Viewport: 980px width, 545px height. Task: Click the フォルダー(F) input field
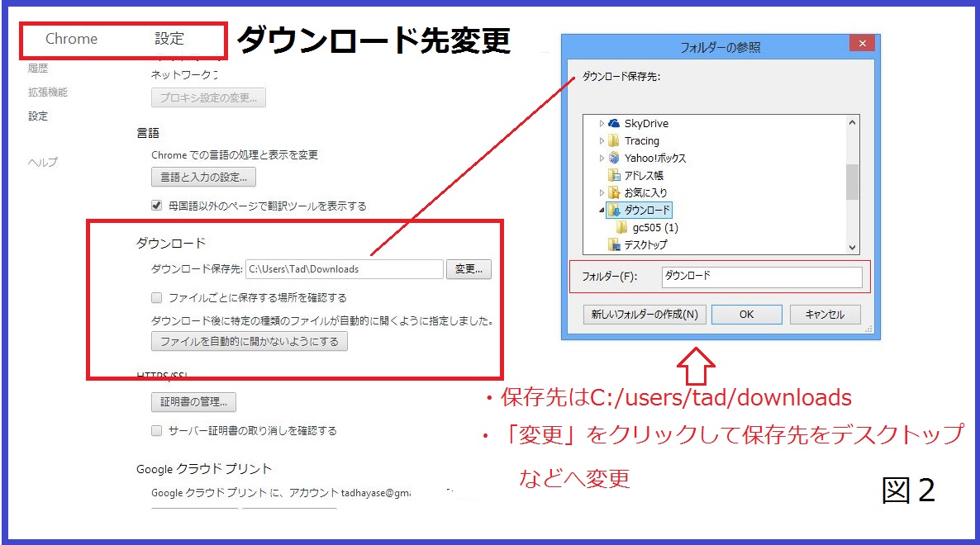pos(762,277)
